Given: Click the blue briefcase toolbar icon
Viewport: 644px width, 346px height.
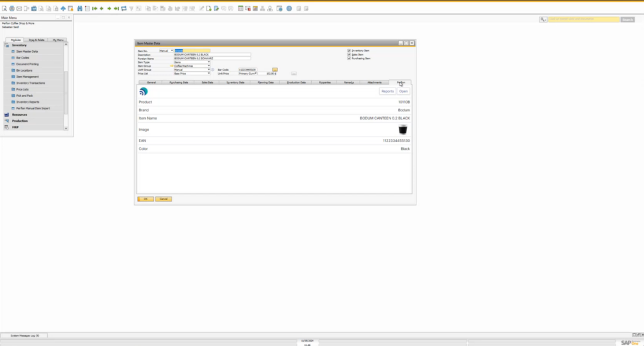Looking at the screenshot, I should [34, 8].
